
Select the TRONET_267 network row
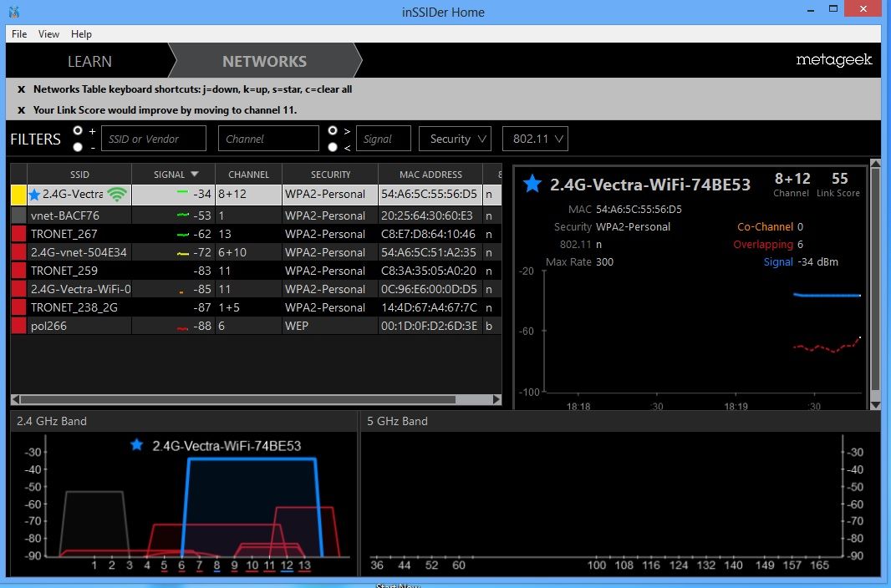[256, 234]
